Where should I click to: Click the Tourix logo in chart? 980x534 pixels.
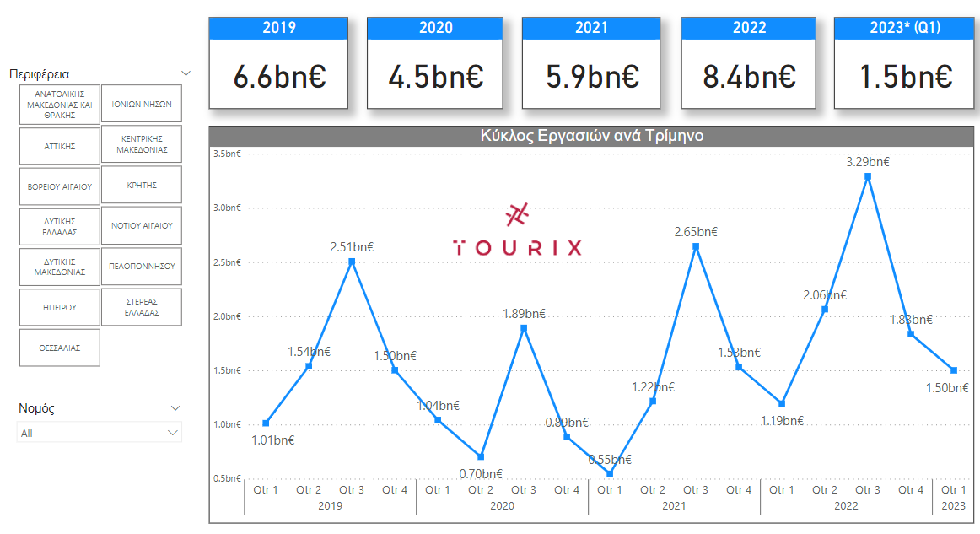coord(517,230)
